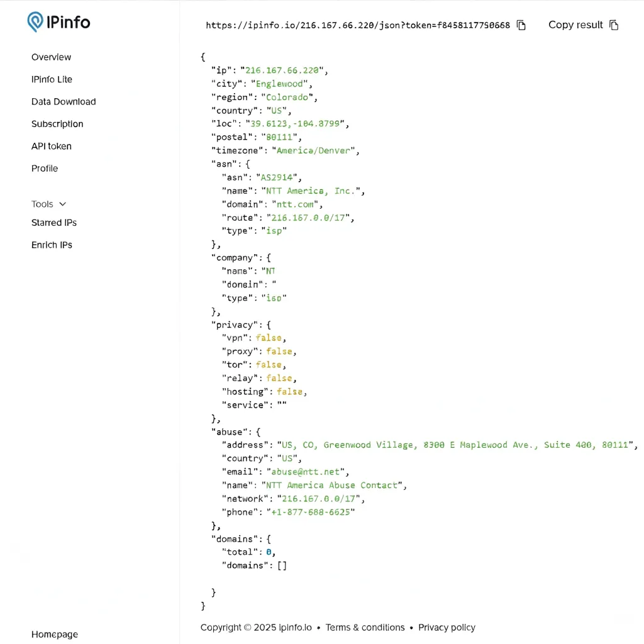Image resolution: width=644 pixels, height=644 pixels.
Task: Copy the API request URL icon
Action: [521, 25]
